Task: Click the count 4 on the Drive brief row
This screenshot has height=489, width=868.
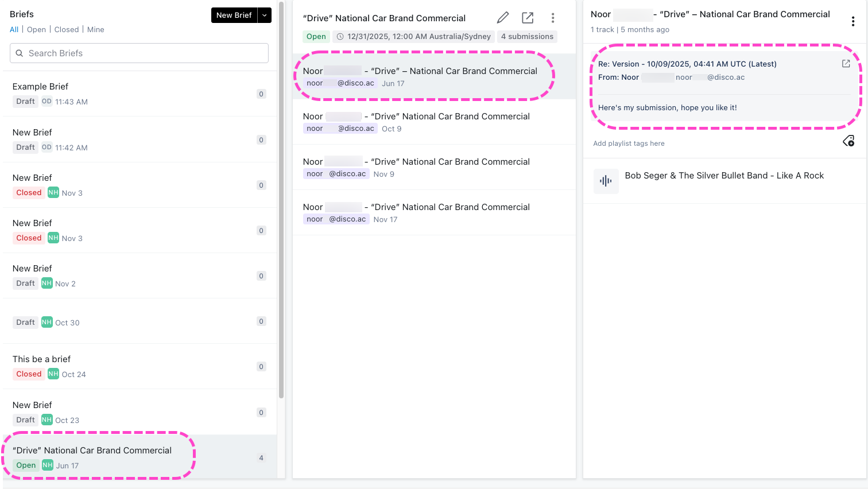Action: click(x=261, y=457)
